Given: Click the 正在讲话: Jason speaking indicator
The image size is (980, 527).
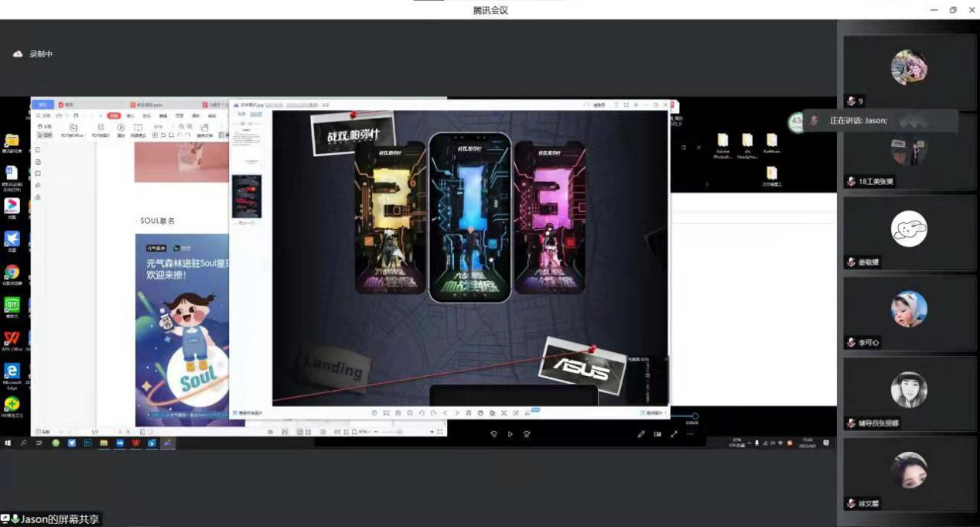Looking at the screenshot, I should [880, 121].
